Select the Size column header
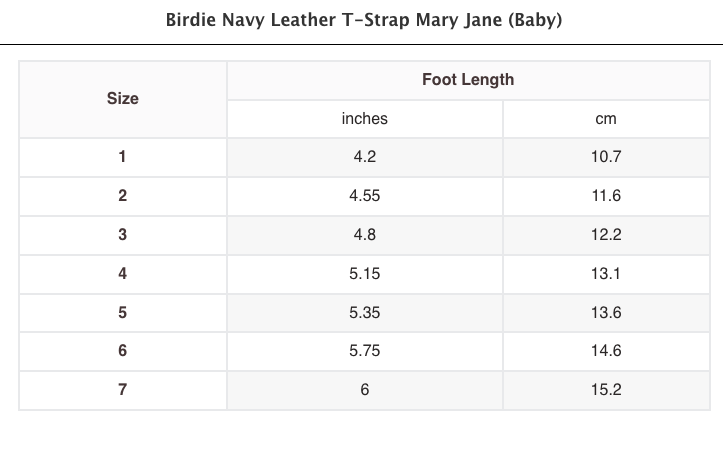Viewport: 723px width, 455px height. click(x=122, y=99)
